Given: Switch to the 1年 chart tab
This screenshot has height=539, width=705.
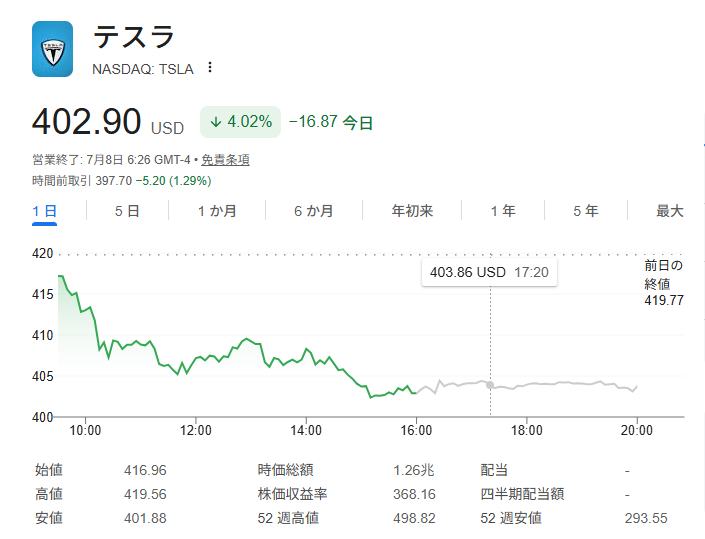Looking at the screenshot, I should 503,211.
